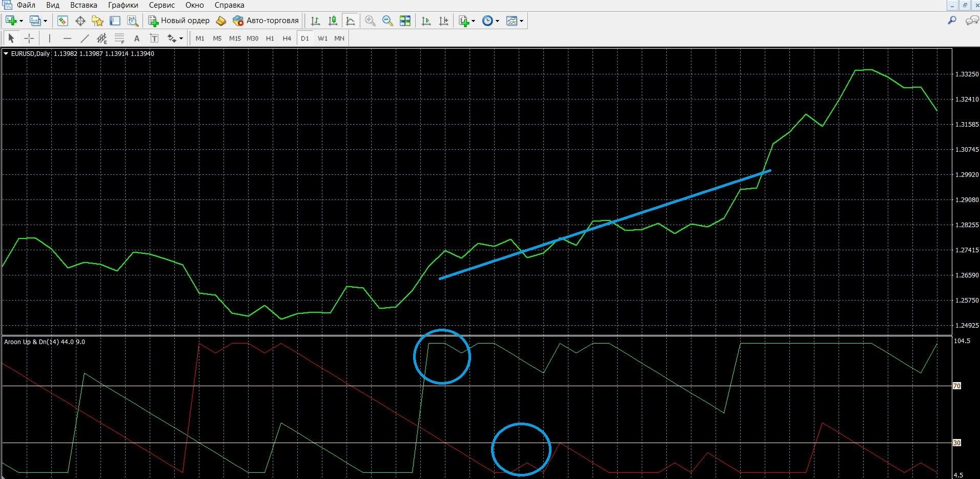Toggle the Data Window crosshair icon
The height and width of the screenshot is (479, 980).
[80, 21]
